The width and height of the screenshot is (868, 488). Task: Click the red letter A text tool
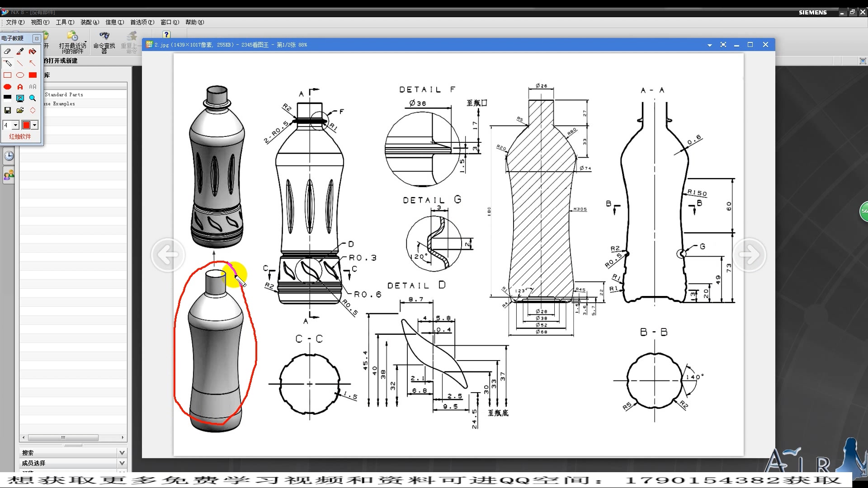(x=20, y=87)
